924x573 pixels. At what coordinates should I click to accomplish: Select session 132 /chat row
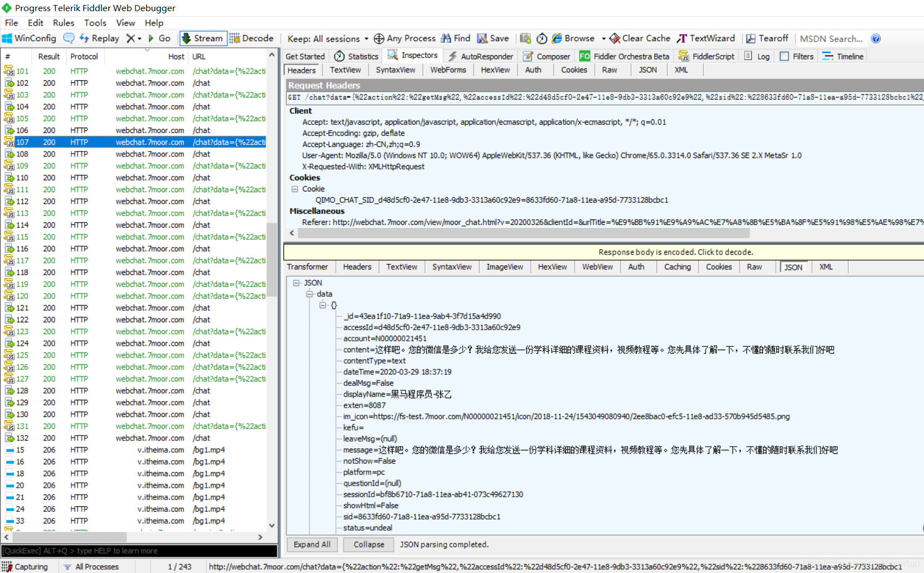[134, 438]
